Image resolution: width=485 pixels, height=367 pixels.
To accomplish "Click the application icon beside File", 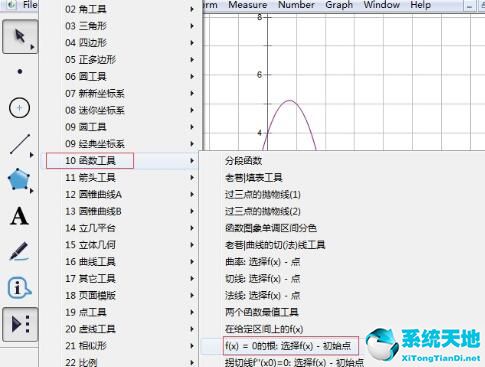I will tap(12, 5).
